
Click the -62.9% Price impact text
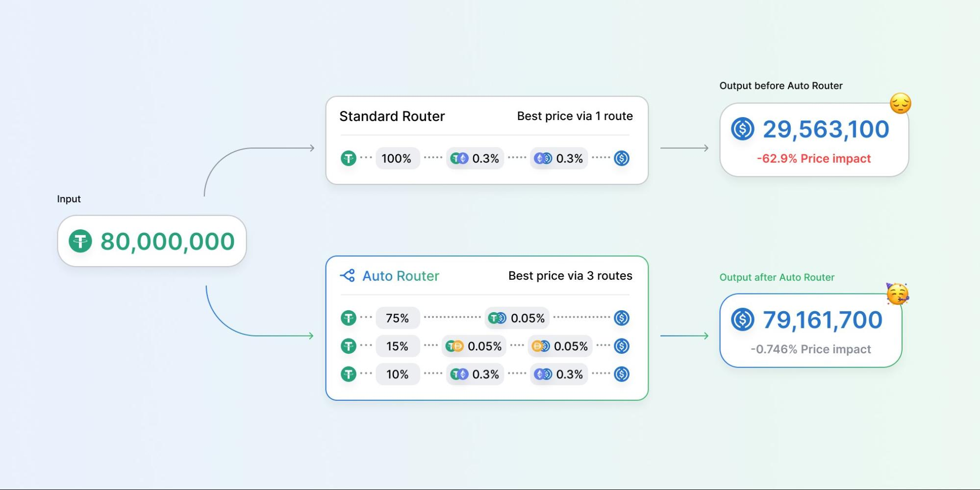814,158
